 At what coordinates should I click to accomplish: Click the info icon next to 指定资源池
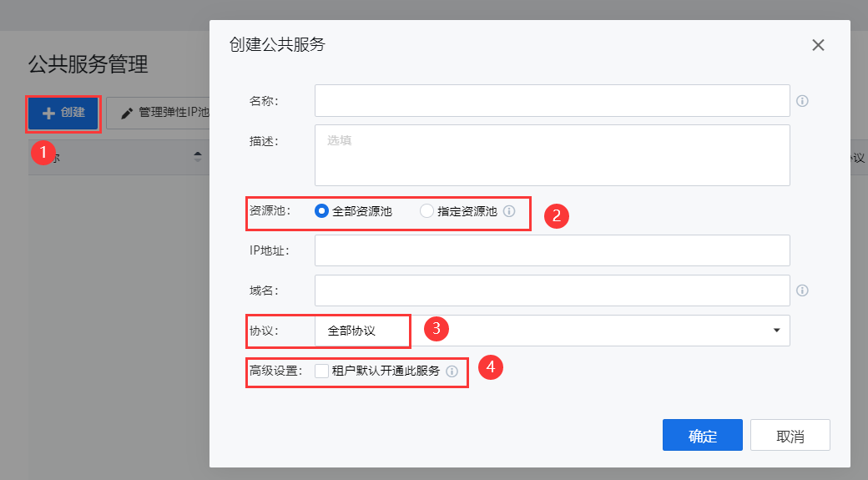pyautogui.click(x=509, y=211)
